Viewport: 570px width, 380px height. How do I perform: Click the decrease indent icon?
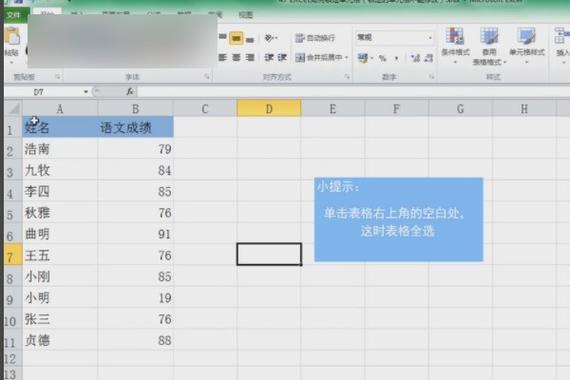point(269,57)
